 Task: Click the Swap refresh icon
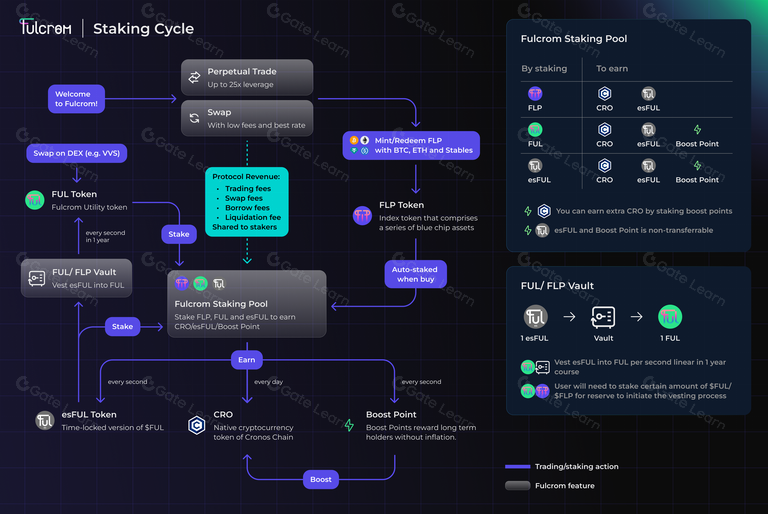coord(194,118)
